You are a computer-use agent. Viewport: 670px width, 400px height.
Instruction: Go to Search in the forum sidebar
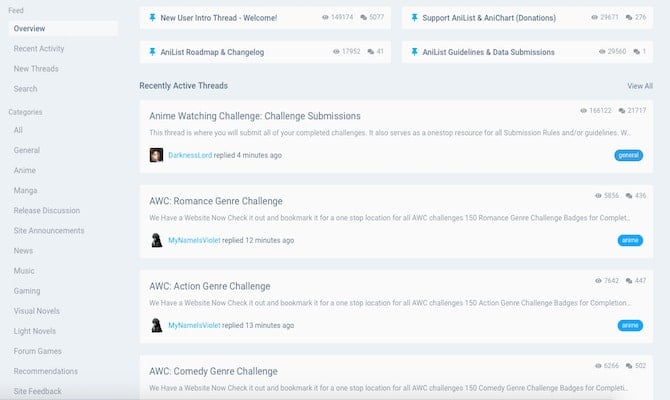[26, 89]
